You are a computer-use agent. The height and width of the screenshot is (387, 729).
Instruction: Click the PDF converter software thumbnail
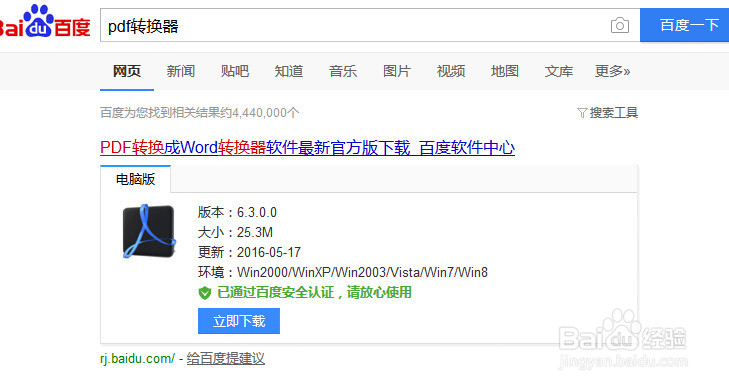pyautogui.click(x=149, y=231)
